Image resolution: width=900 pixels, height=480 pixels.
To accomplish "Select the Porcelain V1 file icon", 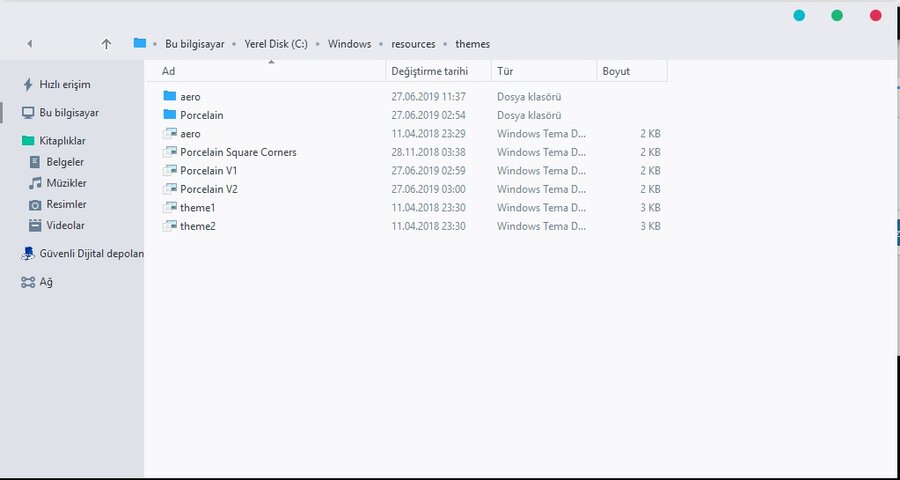I will 169,170.
